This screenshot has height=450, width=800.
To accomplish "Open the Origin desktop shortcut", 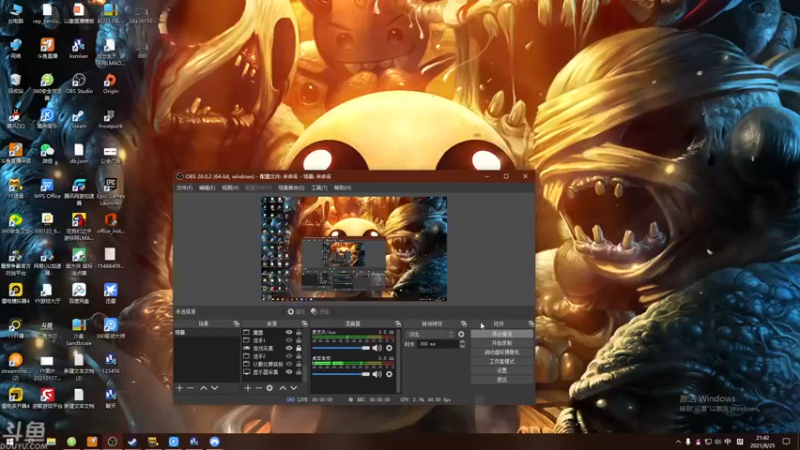I will click(x=110, y=84).
